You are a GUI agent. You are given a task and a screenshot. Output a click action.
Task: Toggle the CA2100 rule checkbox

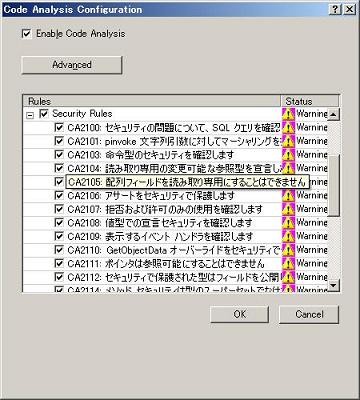(59, 127)
